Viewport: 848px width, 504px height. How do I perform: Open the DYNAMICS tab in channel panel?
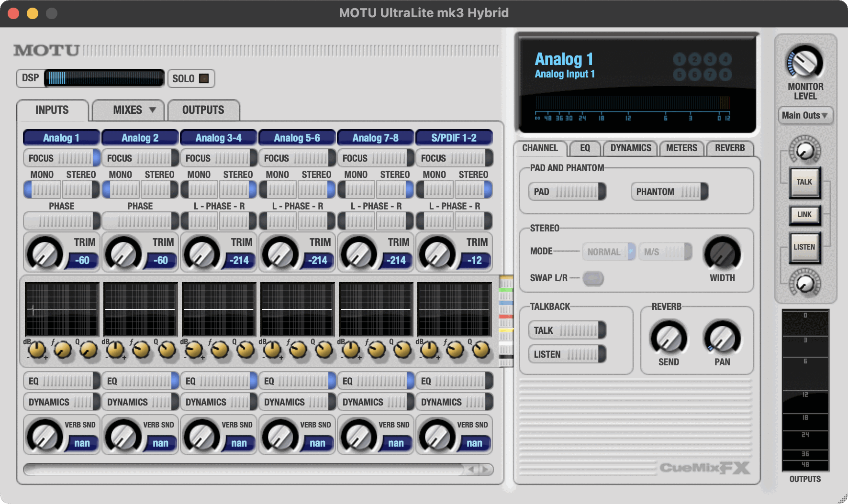631,148
